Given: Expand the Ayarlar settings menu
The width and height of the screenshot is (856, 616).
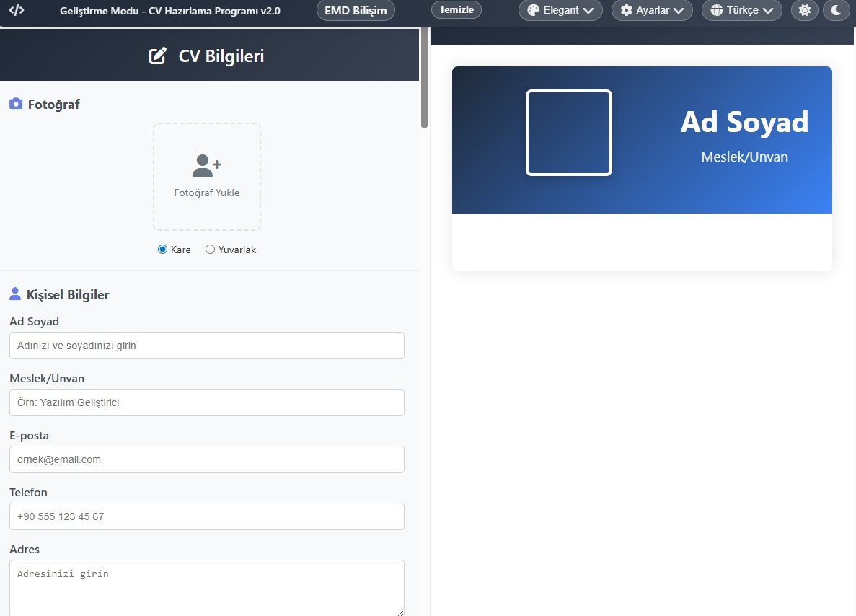Looking at the screenshot, I should pos(652,10).
